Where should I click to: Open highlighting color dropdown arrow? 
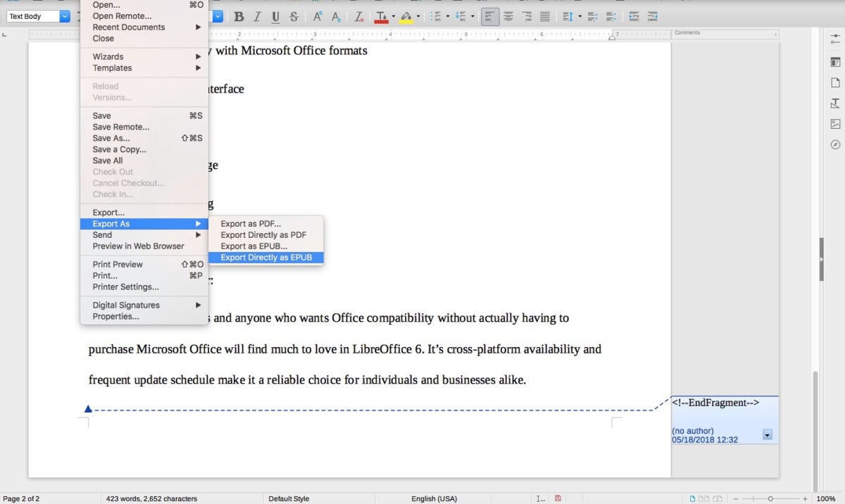(x=418, y=16)
